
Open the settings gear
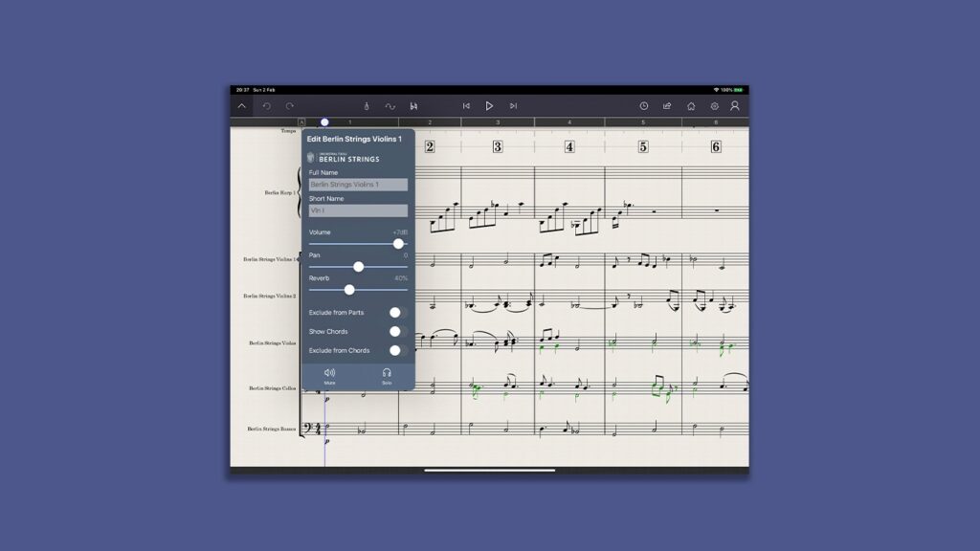pyautogui.click(x=714, y=106)
